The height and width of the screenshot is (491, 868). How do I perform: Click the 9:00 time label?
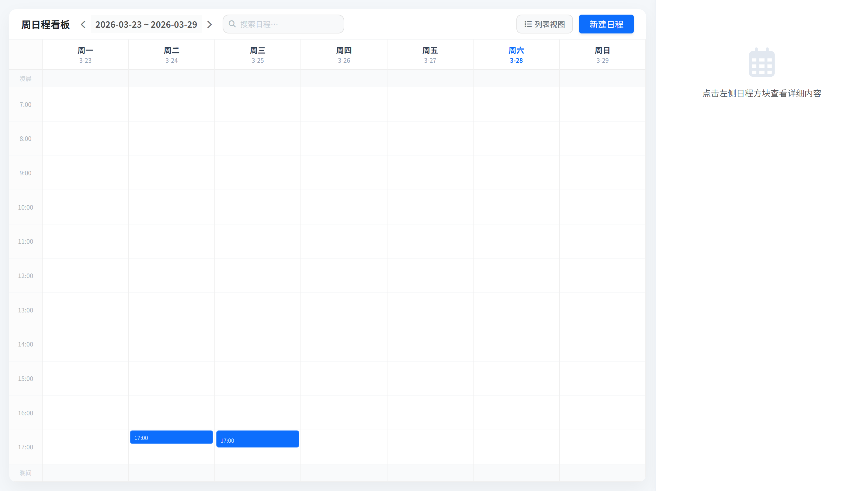[x=25, y=173]
